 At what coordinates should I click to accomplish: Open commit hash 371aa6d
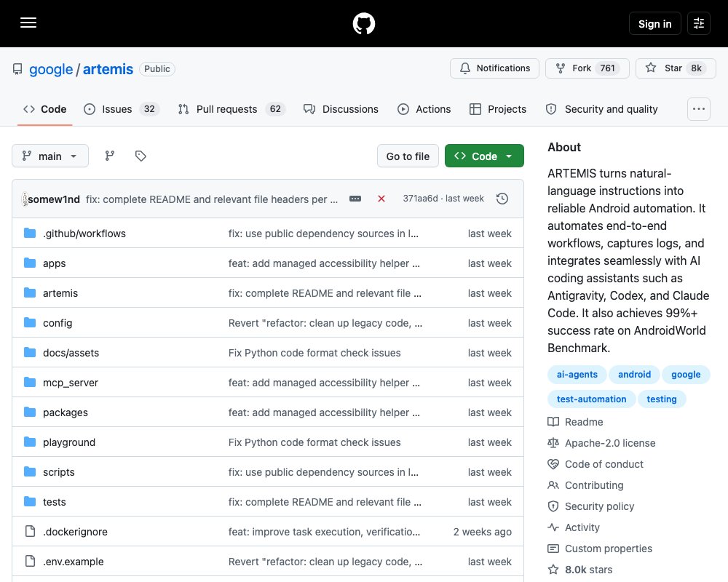420,199
